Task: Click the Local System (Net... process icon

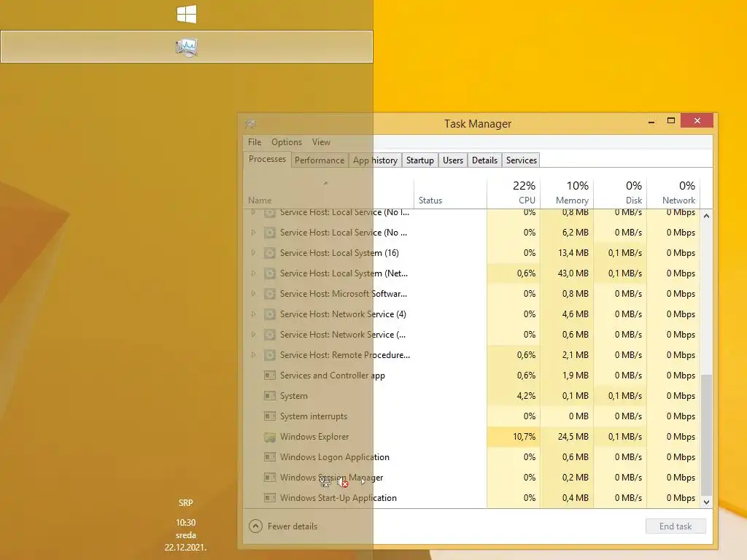Action: point(270,274)
